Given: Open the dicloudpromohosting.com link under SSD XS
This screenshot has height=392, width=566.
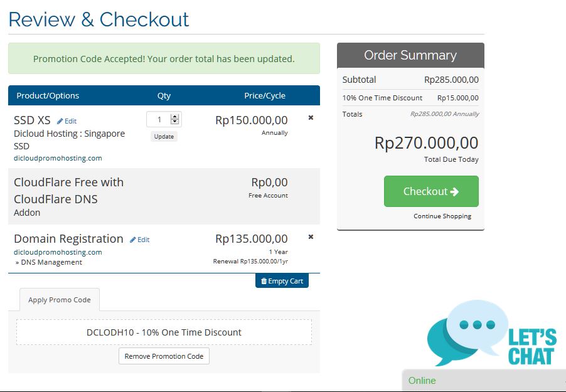Looking at the screenshot, I should (58, 158).
